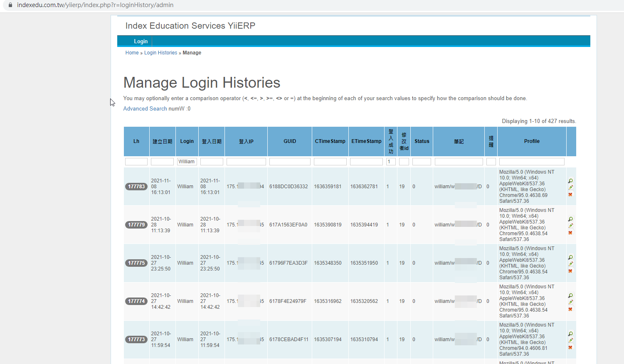Viewport: 624px width, 364px height.
Task: View login record 177774 with magnifier icon
Action: pyautogui.click(x=570, y=295)
